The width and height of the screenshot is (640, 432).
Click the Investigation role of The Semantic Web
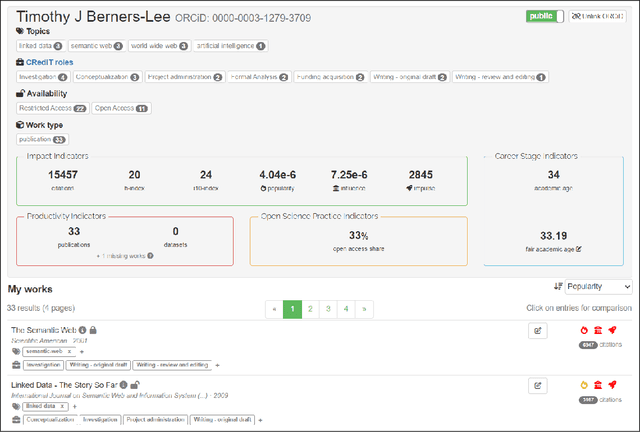click(43, 365)
